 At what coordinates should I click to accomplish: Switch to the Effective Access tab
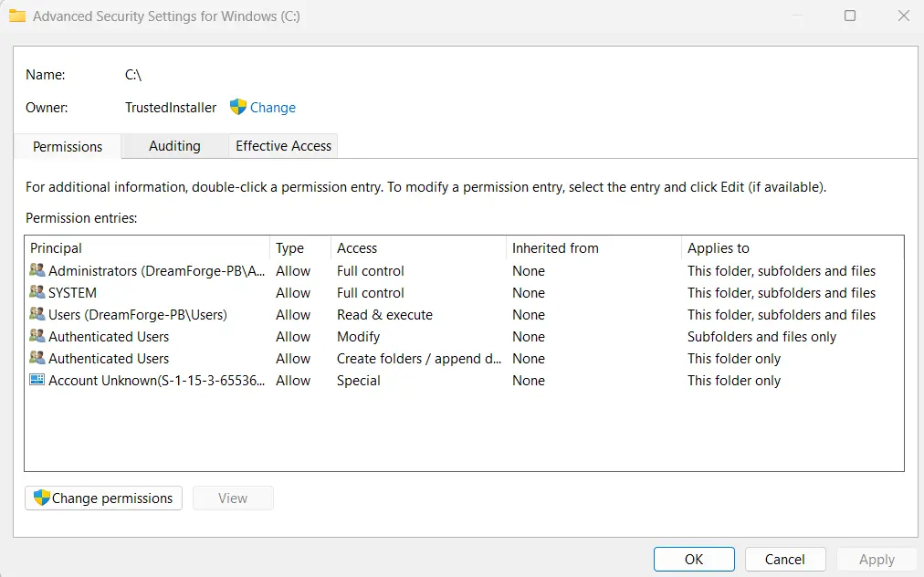click(x=282, y=146)
